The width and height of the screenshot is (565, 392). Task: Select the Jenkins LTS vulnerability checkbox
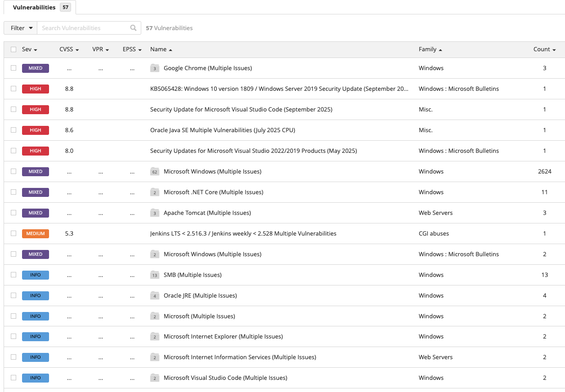pyautogui.click(x=13, y=233)
